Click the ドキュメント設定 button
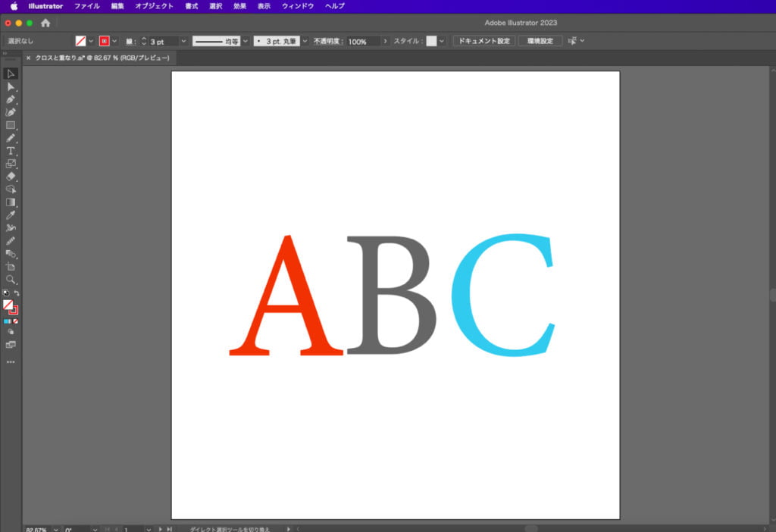 (x=483, y=41)
